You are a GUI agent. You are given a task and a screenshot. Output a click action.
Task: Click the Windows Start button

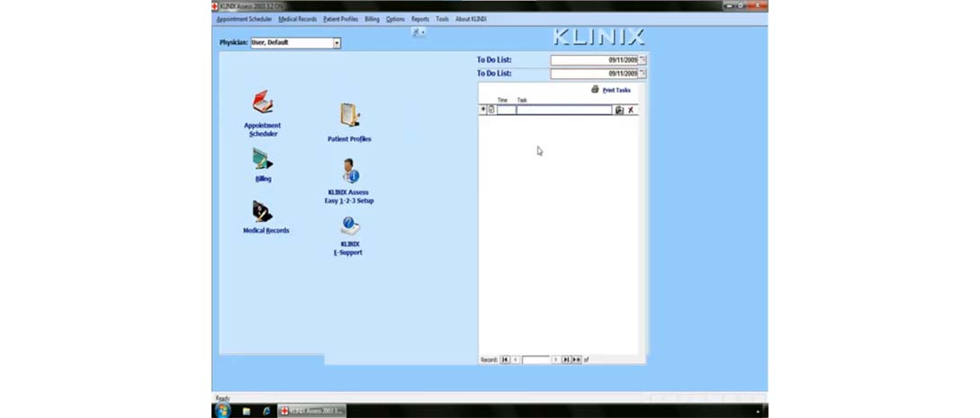(221, 410)
